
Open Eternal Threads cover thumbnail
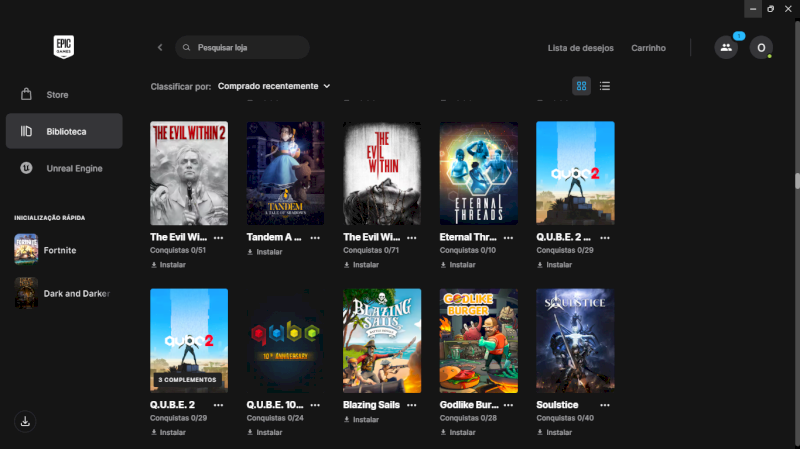pos(479,173)
